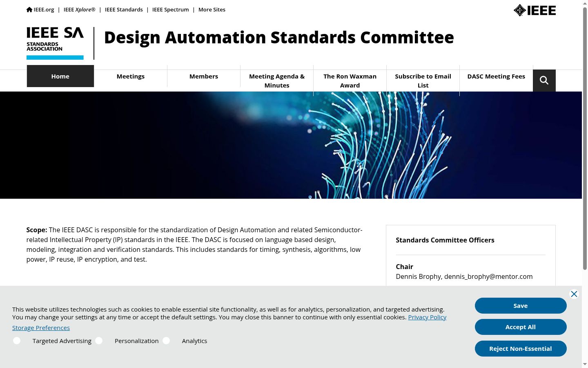The height and width of the screenshot is (368, 588).
Task: Click Accept All cookies button
Action: click(521, 327)
